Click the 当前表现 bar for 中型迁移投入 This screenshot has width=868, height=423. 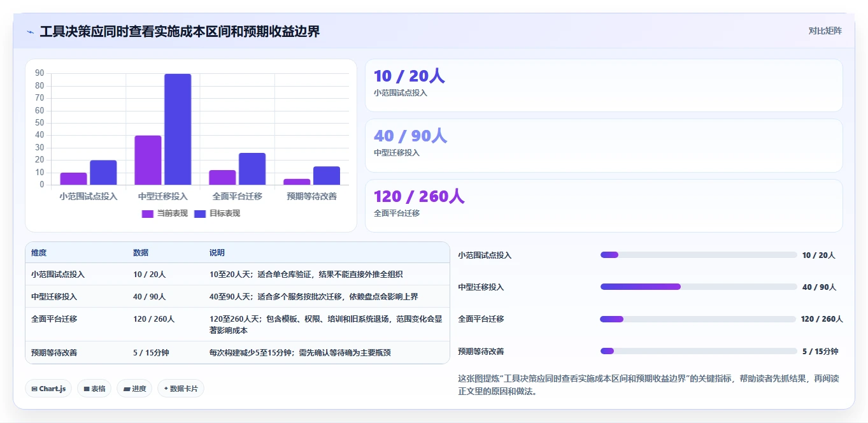pyautogui.click(x=148, y=160)
